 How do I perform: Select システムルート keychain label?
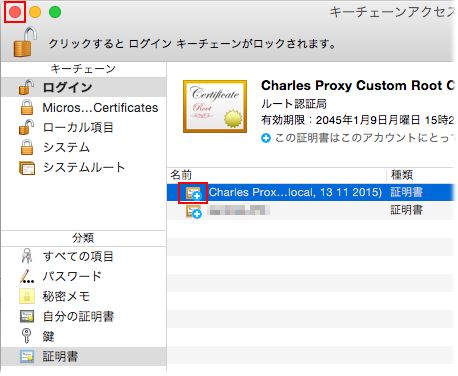[84, 167]
